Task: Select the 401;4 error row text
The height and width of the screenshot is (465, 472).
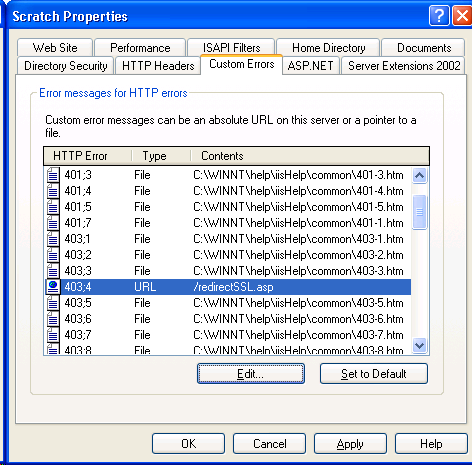Action: pyautogui.click(x=78, y=191)
